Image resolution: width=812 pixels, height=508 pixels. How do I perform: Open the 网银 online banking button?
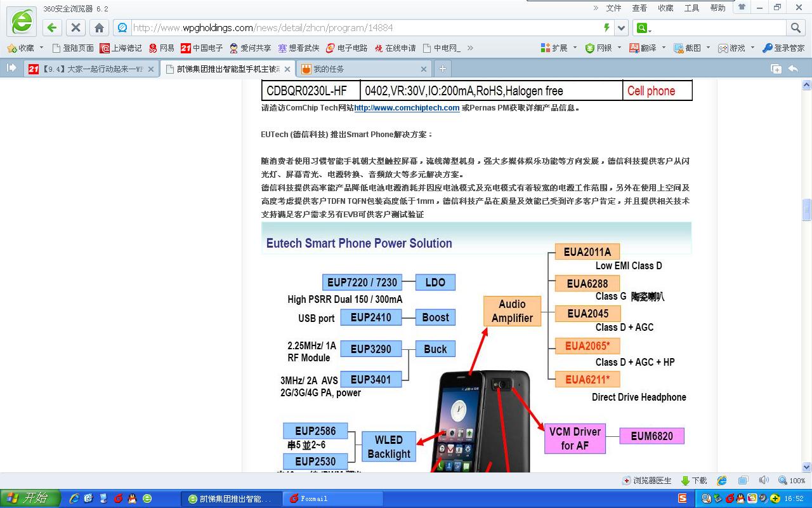pyautogui.click(x=599, y=48)
